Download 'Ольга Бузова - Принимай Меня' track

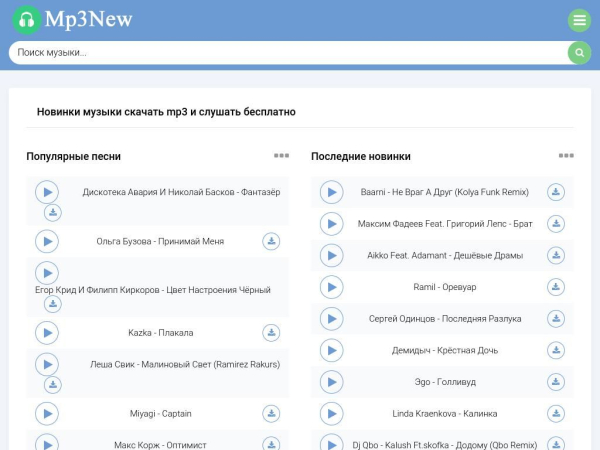(x=271, y=241)
